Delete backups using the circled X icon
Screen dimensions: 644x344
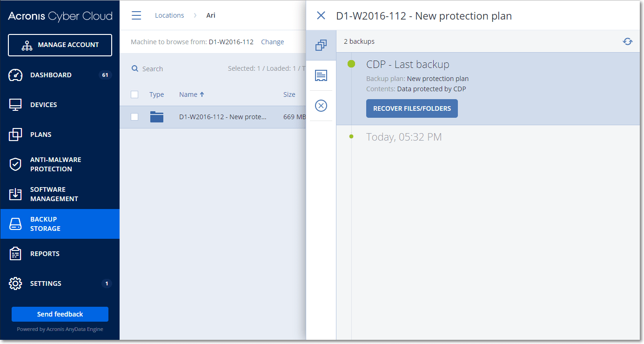321,106
